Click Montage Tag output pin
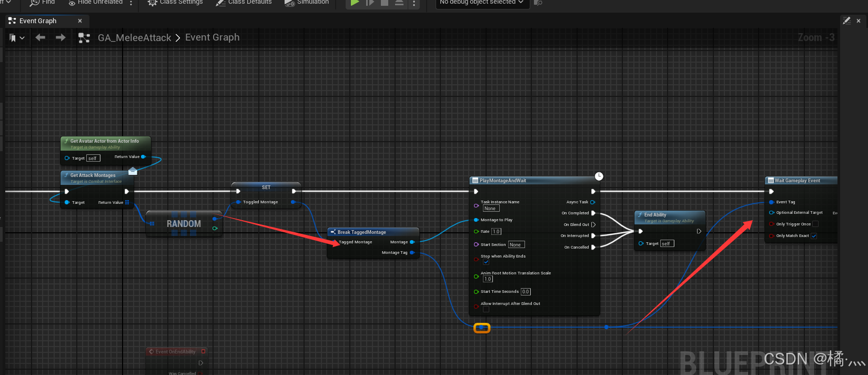Image resolution: width=868 pixels, height=375 pixels. point(412,252)
